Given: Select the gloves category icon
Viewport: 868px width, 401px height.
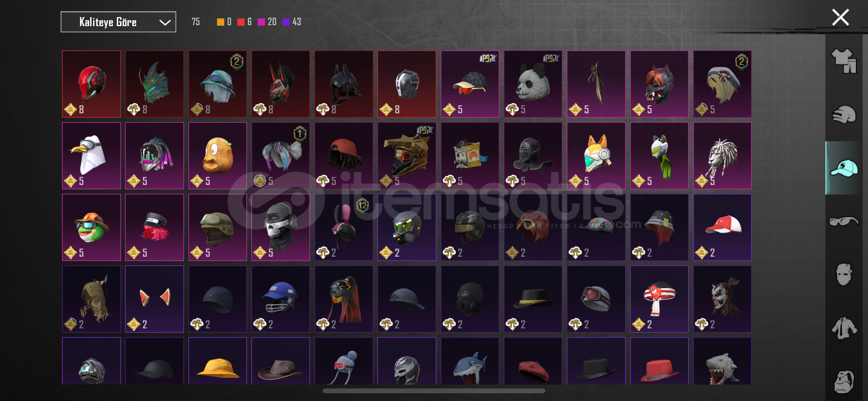Looking at the screenshot, I should [x=844, y=115].
